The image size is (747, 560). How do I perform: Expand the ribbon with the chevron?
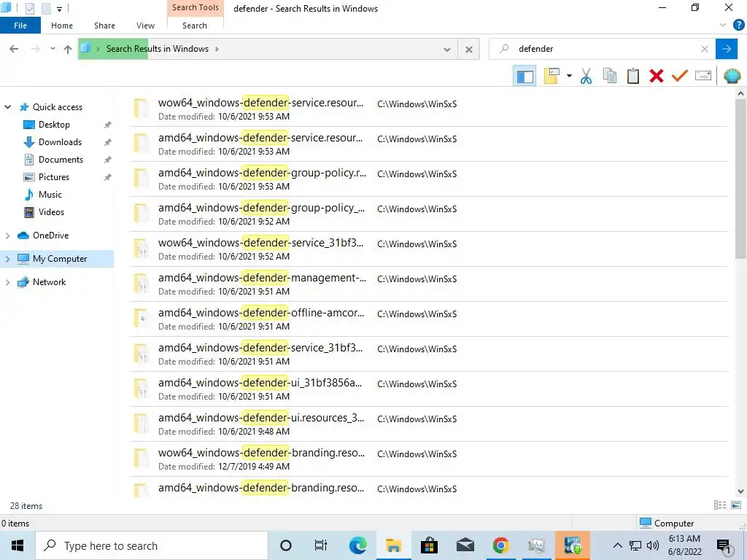[x=723, y=26]
